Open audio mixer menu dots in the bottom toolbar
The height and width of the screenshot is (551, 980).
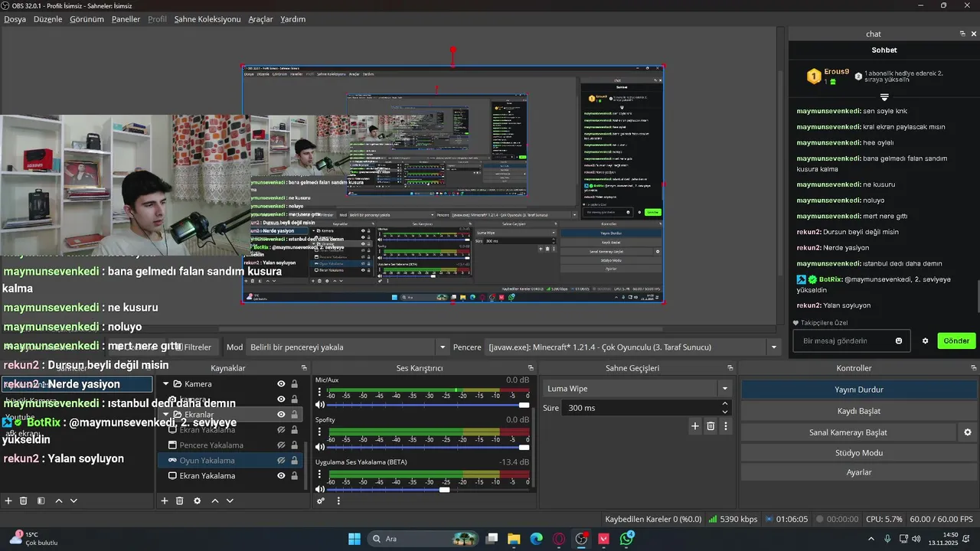338,500
